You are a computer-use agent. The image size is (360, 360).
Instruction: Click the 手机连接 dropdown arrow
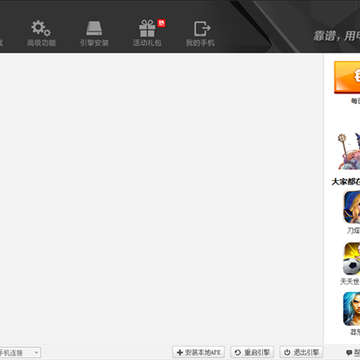tap(36, 352)
